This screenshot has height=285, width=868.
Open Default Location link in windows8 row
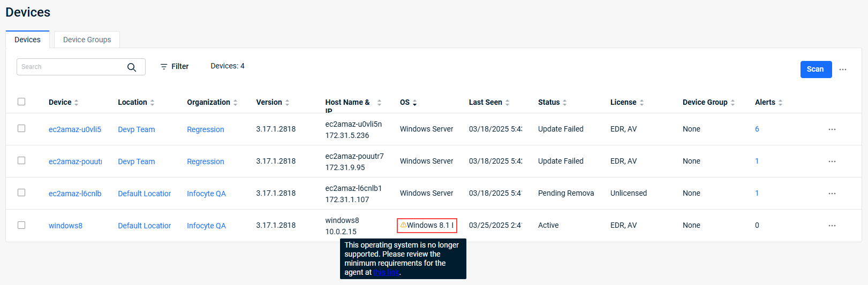(144, 226)
